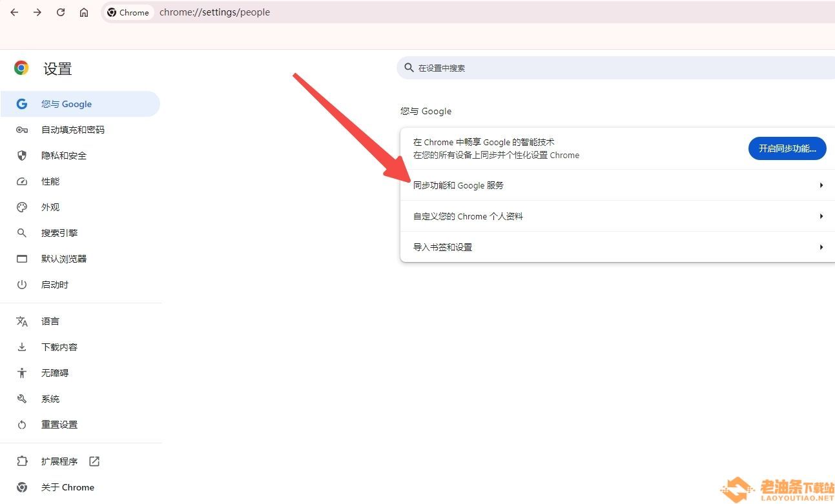
Task: Click the Chrome icon for 关于 Chrome
Action: (22, 487)
